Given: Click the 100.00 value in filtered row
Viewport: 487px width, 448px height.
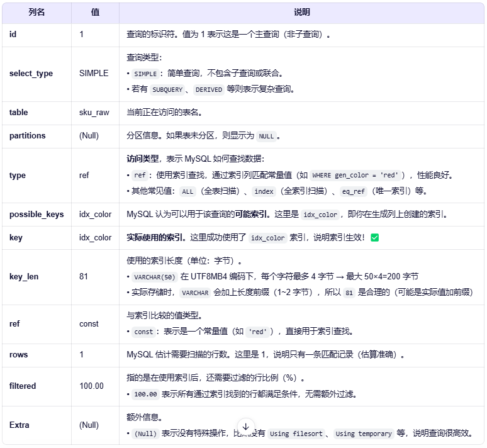Looking at the screenshot, I should click(91, 386).
